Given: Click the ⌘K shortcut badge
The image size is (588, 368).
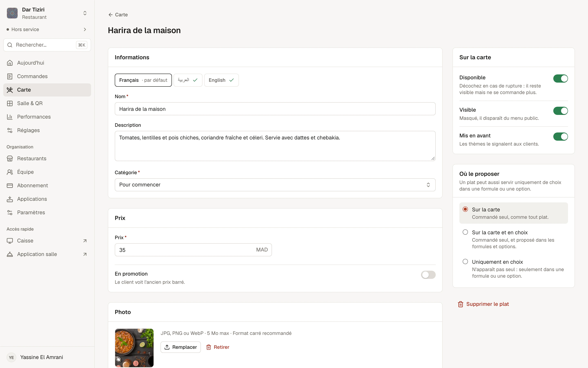Looking at the screenshot, I should pyautogui.click(x=82, y=45).
